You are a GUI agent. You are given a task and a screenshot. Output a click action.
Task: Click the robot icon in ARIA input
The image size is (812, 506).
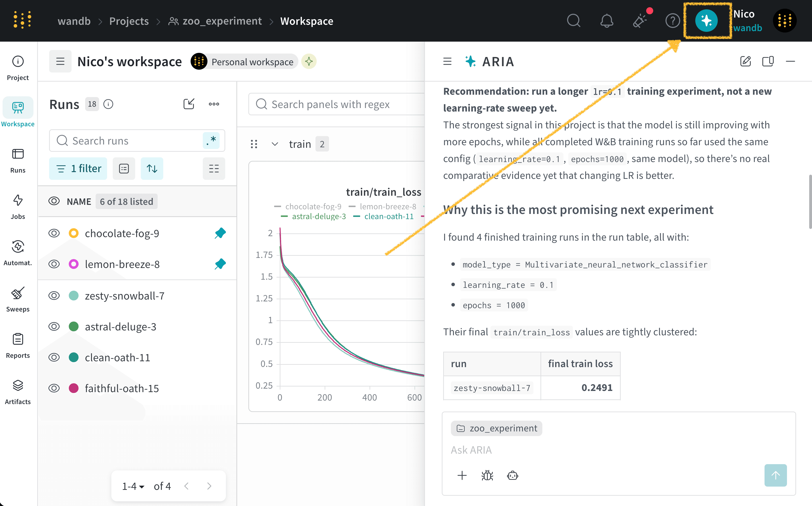click(512, 475)
